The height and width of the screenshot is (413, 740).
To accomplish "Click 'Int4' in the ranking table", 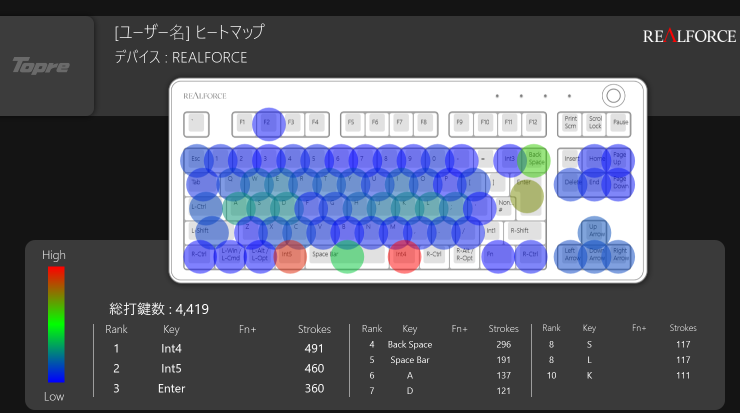I will point(171,349).
